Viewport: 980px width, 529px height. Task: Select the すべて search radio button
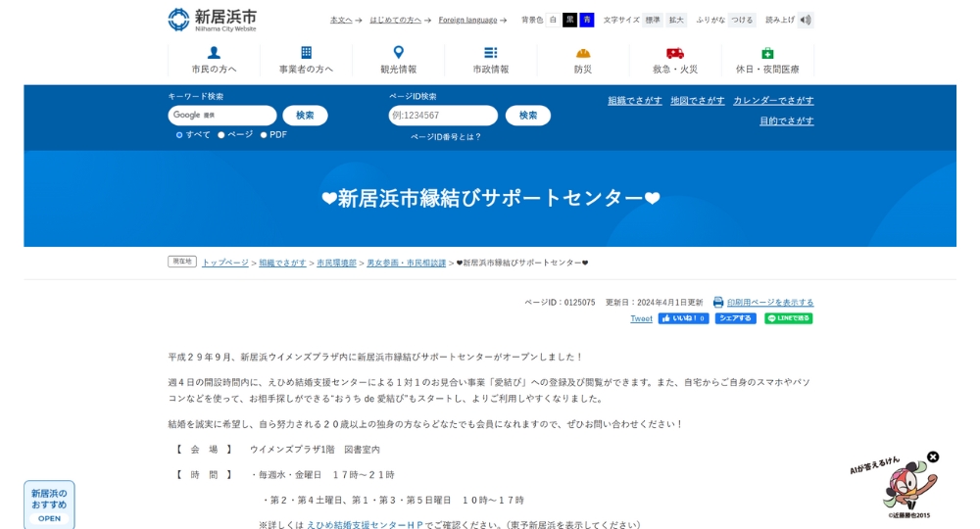tap(179, 135)
